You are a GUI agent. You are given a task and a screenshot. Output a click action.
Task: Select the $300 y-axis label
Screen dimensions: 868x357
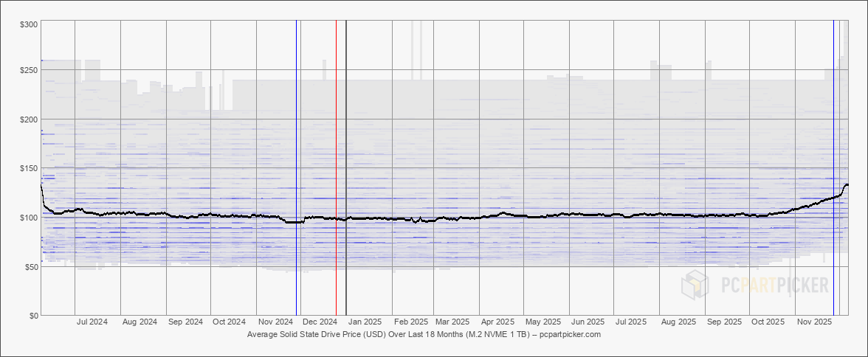[29, 24]
